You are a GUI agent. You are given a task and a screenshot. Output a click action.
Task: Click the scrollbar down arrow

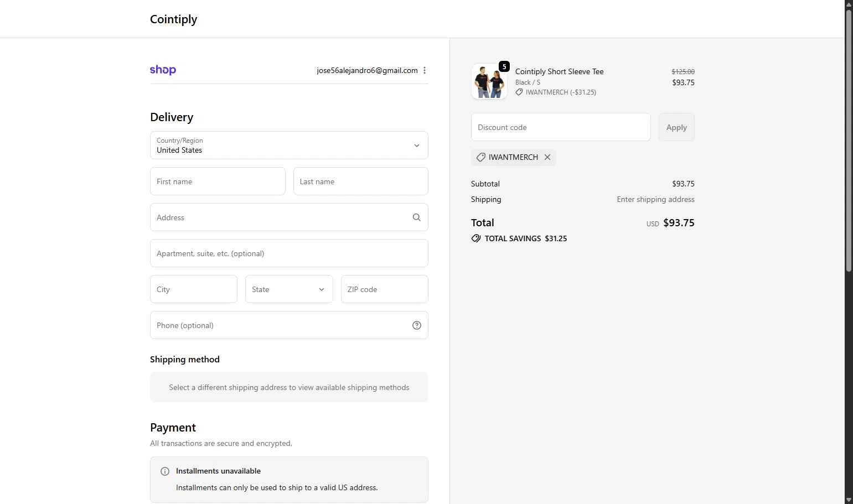click(849, 500)
